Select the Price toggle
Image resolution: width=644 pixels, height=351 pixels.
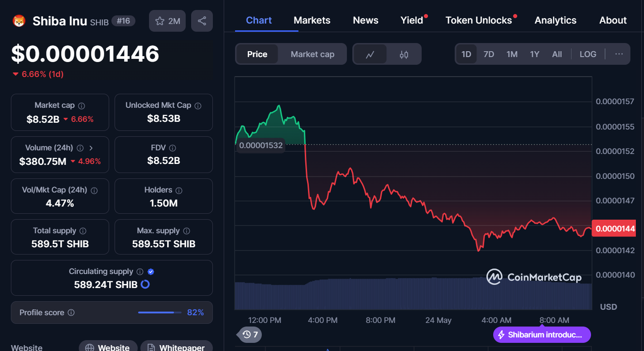point(257,54)
